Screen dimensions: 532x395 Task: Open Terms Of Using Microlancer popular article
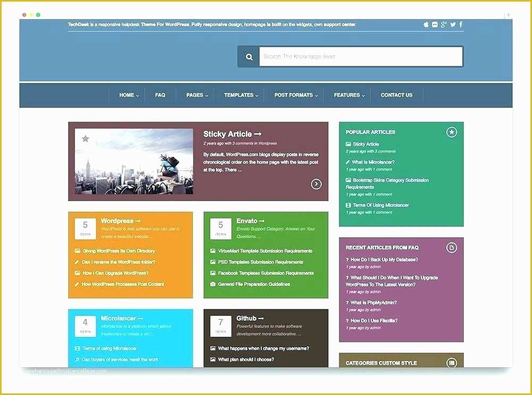pyautogui.click(x=381, y=205)
